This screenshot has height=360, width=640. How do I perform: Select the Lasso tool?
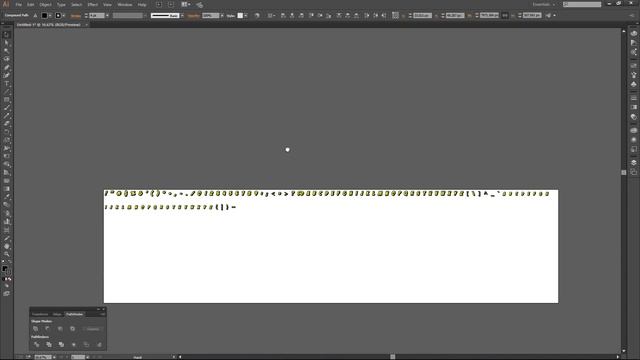coord(7,59)
